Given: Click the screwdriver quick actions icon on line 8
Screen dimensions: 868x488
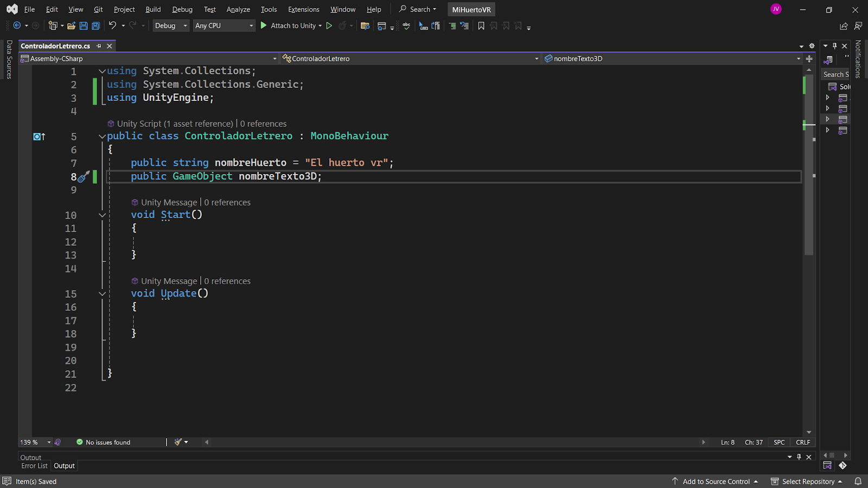Looking at the screenshot, I should [83, 177].
